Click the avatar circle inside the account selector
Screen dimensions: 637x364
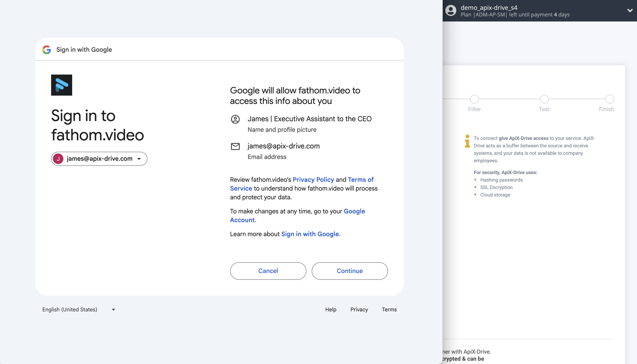[58, 159]
